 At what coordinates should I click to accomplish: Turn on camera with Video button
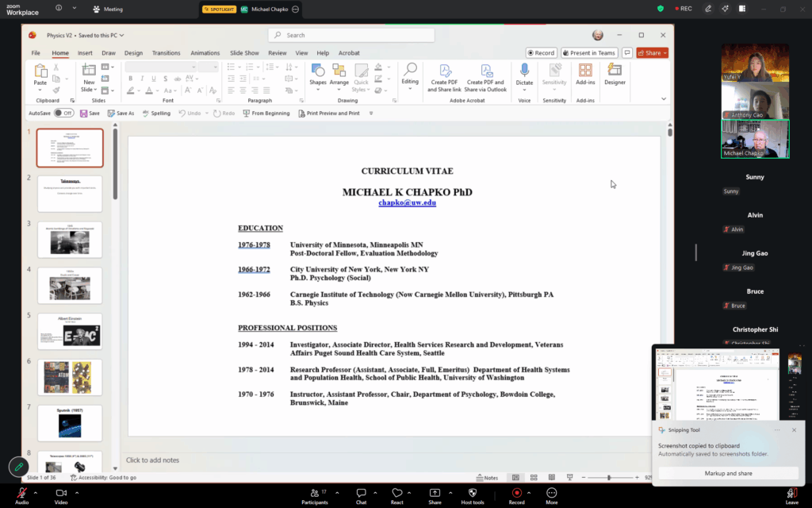click(61, 495)
